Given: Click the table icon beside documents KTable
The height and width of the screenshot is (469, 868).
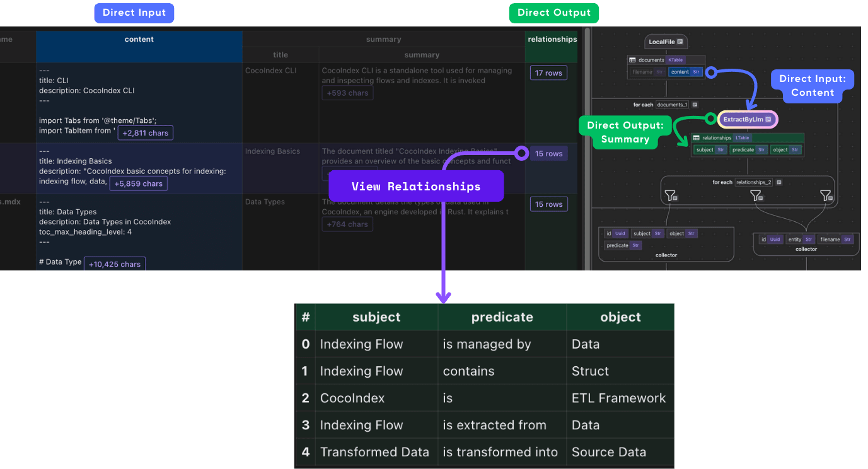Looking at the screenshot, I should pyautogui.click(x=634, y=60).
